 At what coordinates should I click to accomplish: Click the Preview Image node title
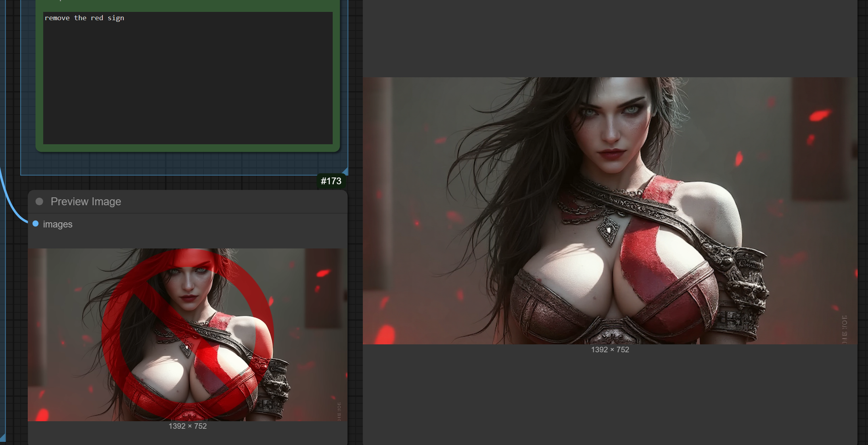tap(86, 201)
